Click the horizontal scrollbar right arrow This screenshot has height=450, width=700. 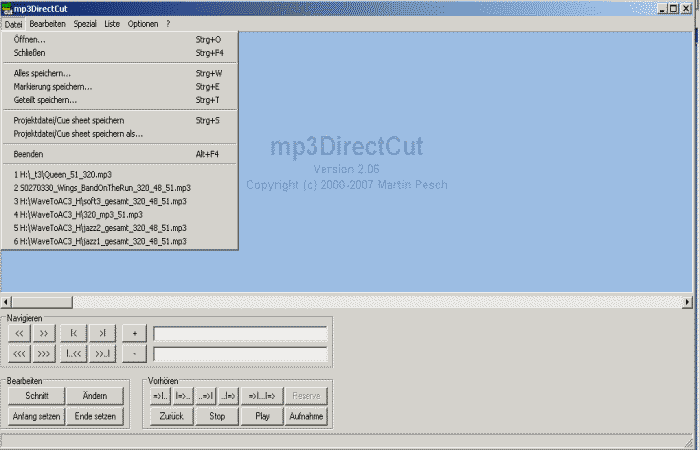coord(687,301)
